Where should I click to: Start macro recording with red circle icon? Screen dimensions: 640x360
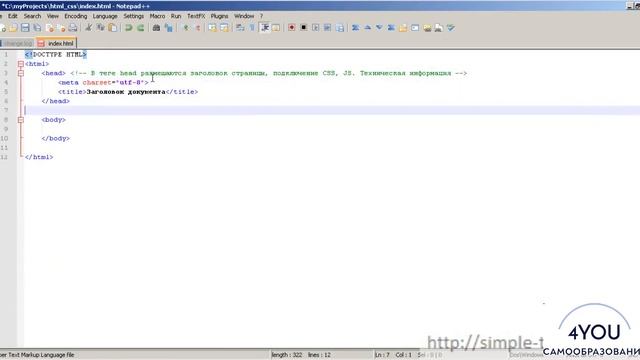pyautogui.click(x=291, y=28)
